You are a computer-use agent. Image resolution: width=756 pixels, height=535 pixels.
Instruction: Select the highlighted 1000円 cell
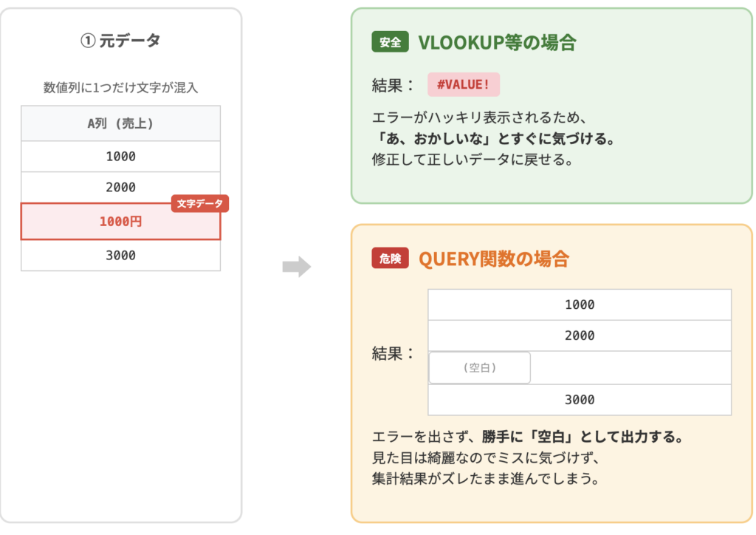(120, 221)
